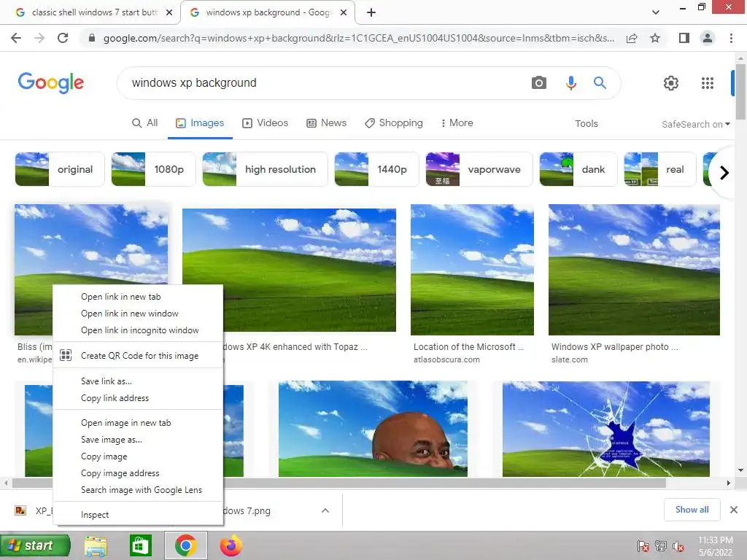
Task: Click the network tray icon
Action: (x=661, y=546)
